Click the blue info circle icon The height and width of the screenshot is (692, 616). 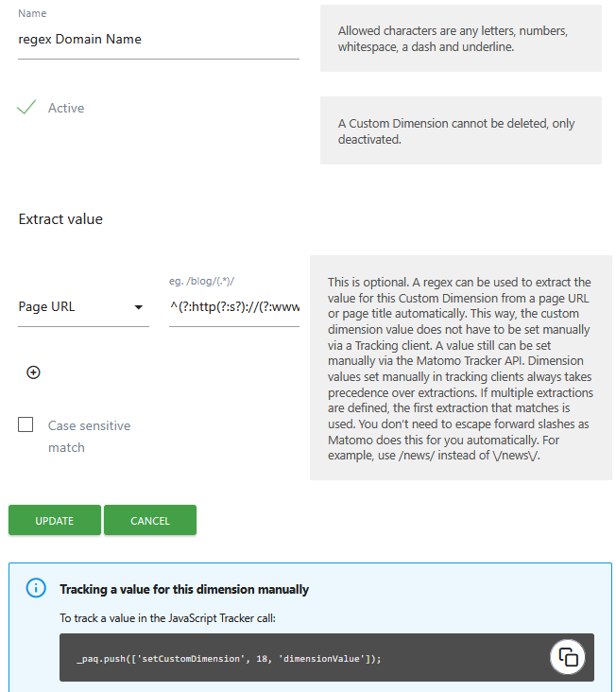click(36, 589)
